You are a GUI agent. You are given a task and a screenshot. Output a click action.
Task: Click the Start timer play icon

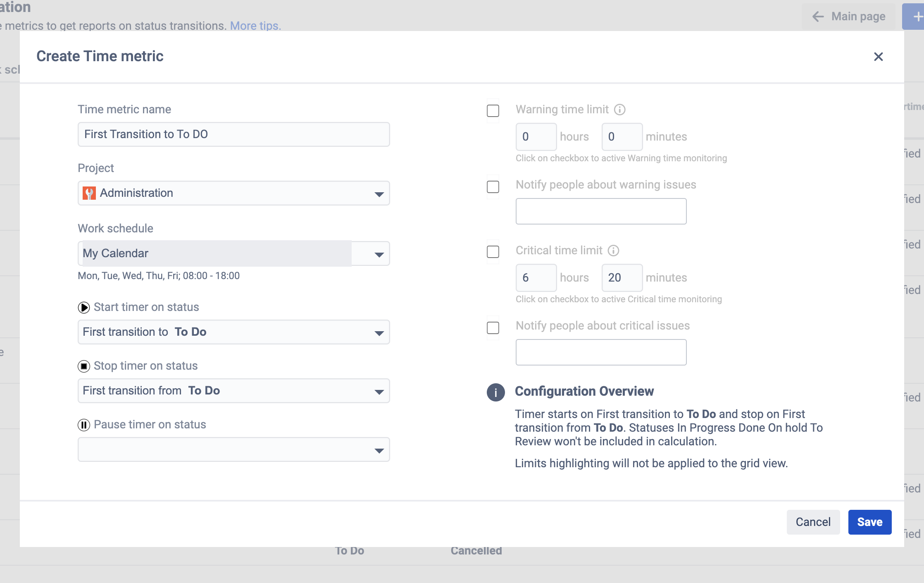84,308
